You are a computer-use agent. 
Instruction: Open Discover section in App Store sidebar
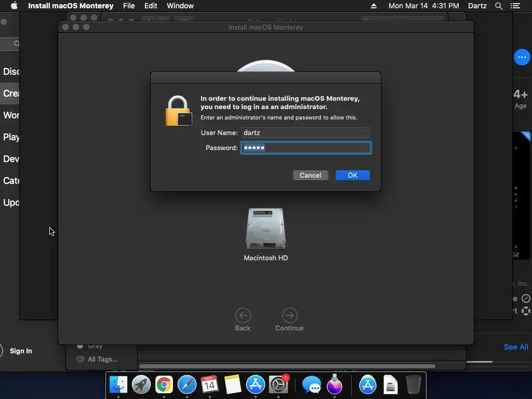pyautogui.click(x=11, y=72)
